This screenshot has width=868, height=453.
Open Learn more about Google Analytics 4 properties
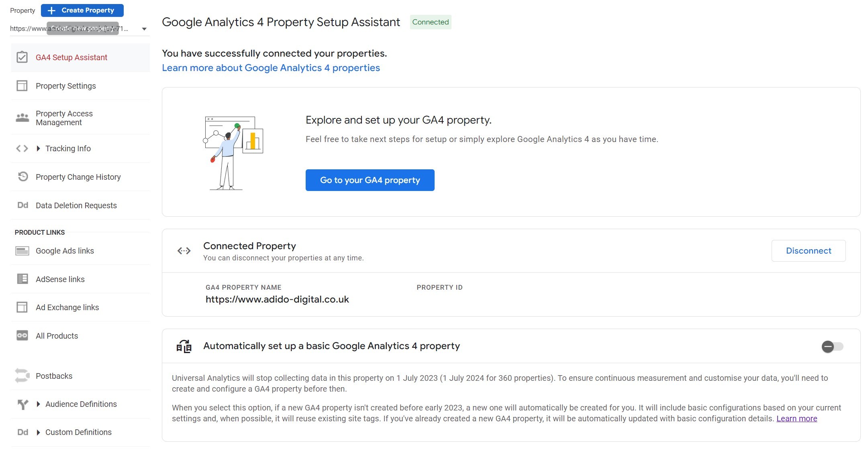coord(271,68)
